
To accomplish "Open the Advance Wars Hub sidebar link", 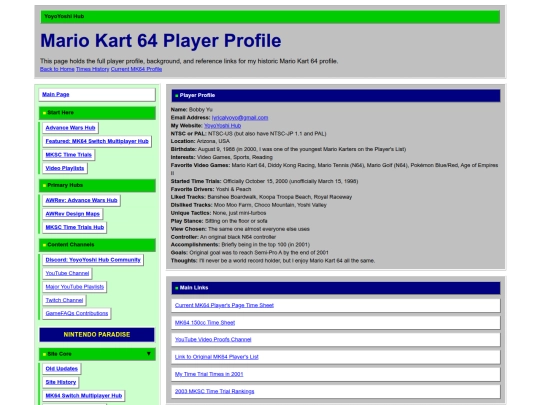I will pyautogui.click(x=70, y=128).
